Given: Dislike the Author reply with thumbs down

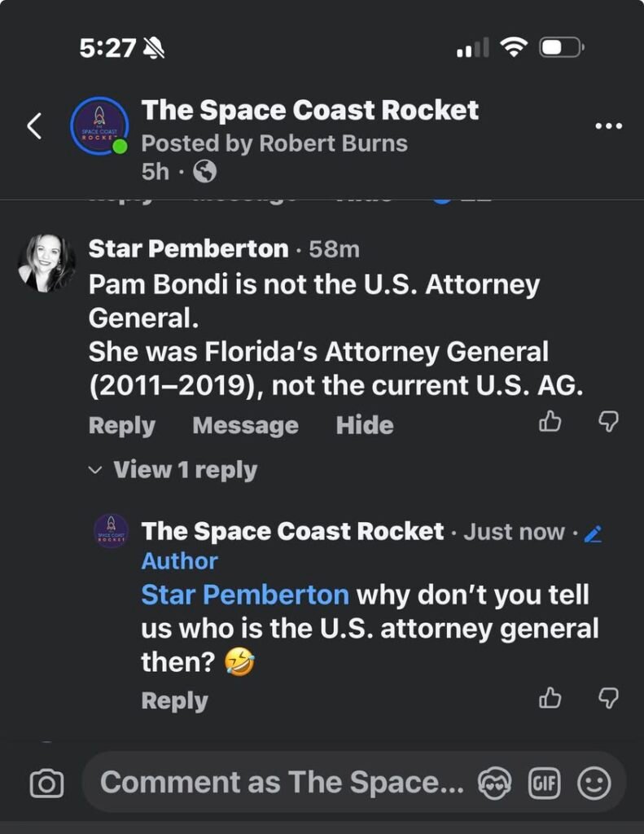Looking at the screenshot, I should [x=607, y=699].
